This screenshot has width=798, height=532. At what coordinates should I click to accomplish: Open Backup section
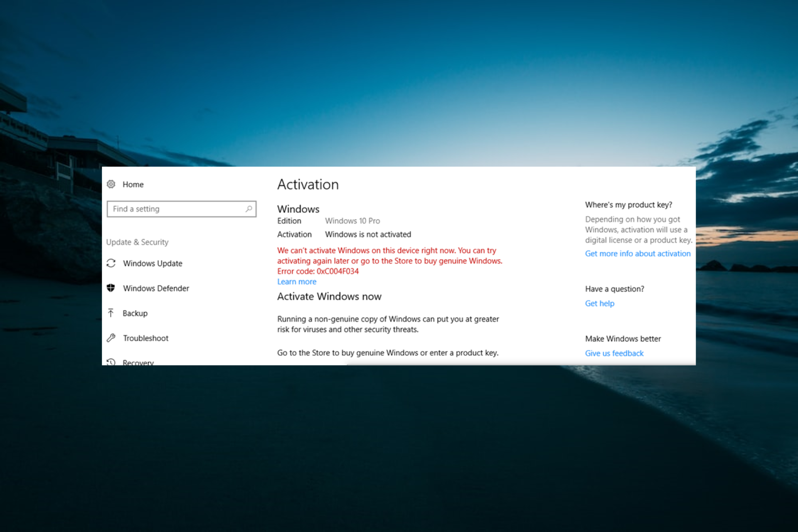135,313
